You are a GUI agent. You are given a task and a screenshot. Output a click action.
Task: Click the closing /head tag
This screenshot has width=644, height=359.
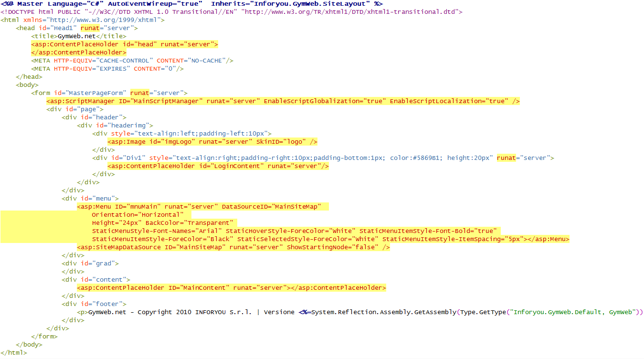pyautogui.click(x=29, y=76)
